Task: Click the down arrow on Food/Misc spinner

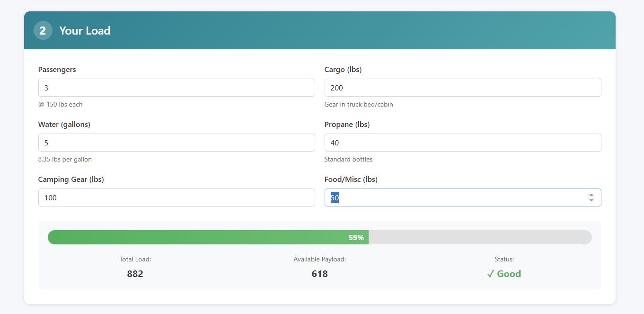Action: pyautogui.click(x=591, y=200)
